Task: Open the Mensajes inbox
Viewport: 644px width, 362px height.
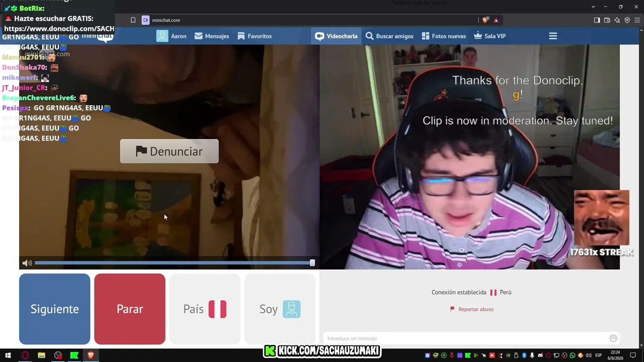Action: point(212,36)
